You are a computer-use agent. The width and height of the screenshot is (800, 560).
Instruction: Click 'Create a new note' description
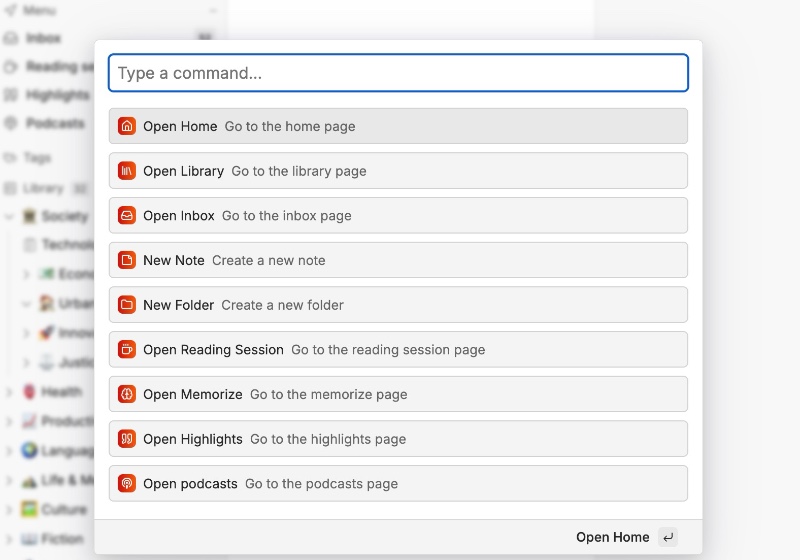pos(268,260)
